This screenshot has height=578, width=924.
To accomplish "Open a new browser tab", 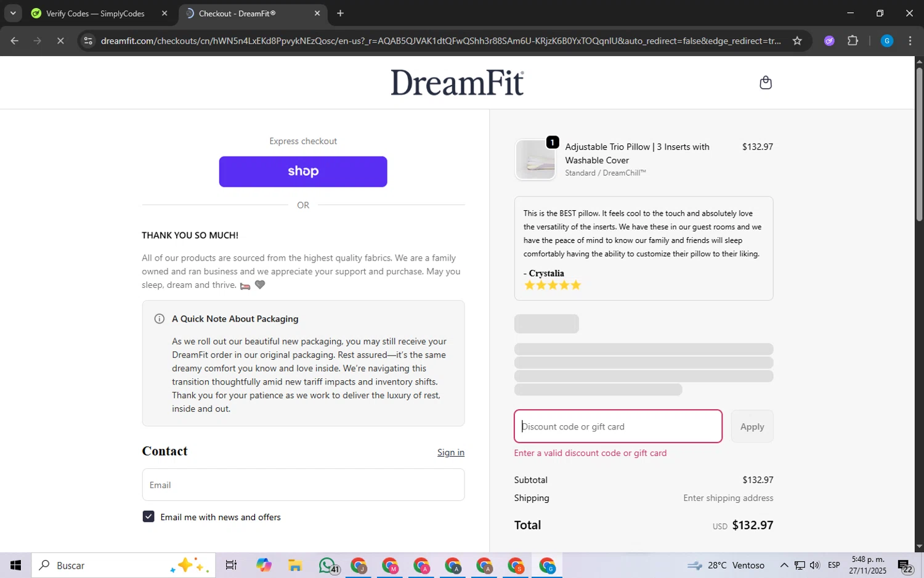I will [341, 14].
